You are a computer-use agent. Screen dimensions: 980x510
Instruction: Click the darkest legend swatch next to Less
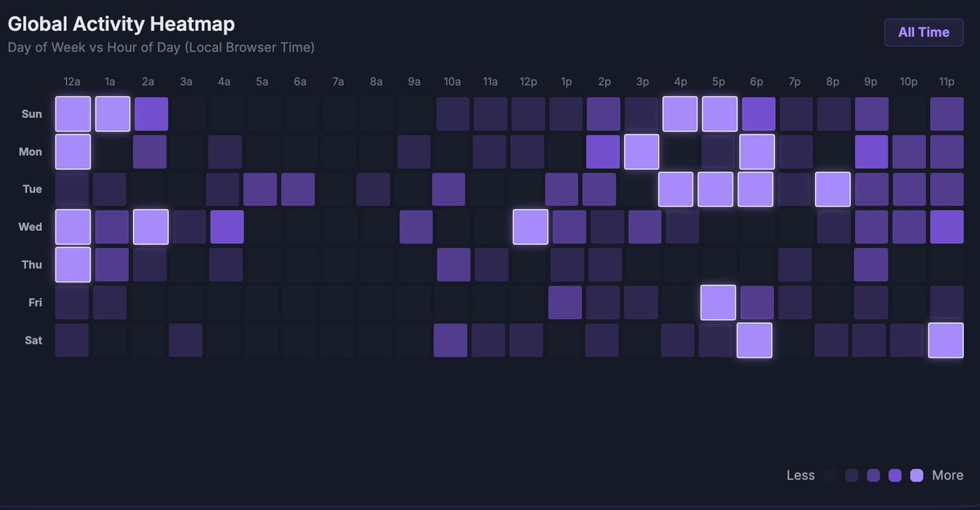click(831, 476)
